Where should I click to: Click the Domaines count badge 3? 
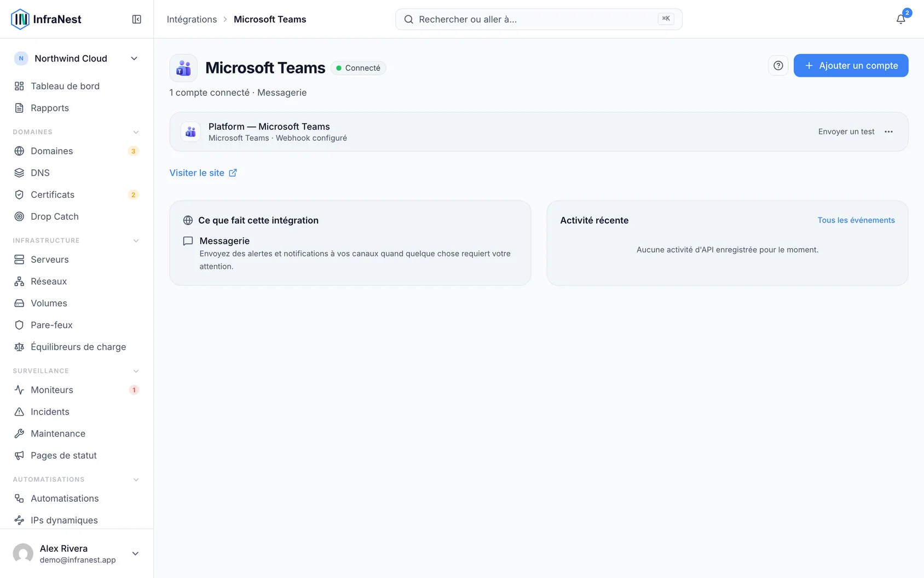133,151
